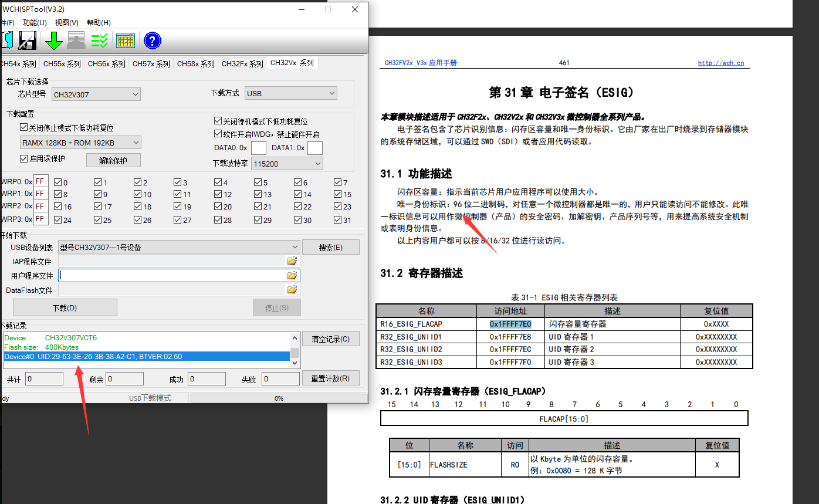The width and height of the screenshot is (819, 504).
Task: Click R32_ESIG_UNIID1 cell in manual table
Action: (x=427, y=337)
